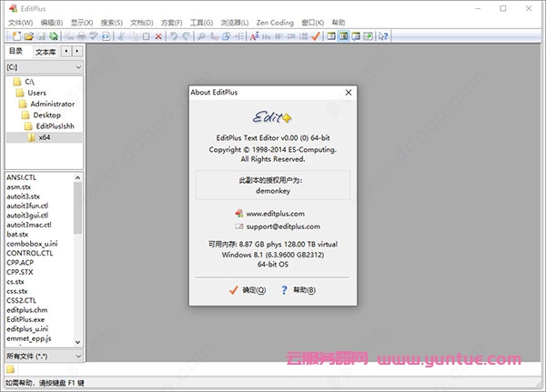Viewport: 546px width, 392px height.
Task: Expand the Users folder in directory tree
Action: (x=36, y=93)
